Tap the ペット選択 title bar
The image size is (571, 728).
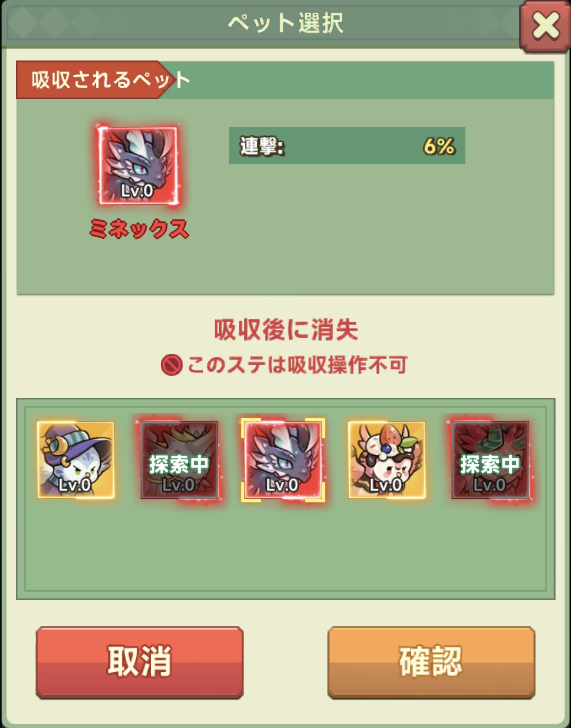tap(285, 23)
